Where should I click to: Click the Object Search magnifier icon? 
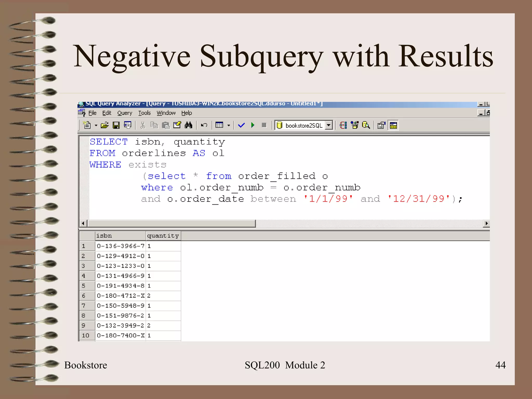click(x=366, y=125)
